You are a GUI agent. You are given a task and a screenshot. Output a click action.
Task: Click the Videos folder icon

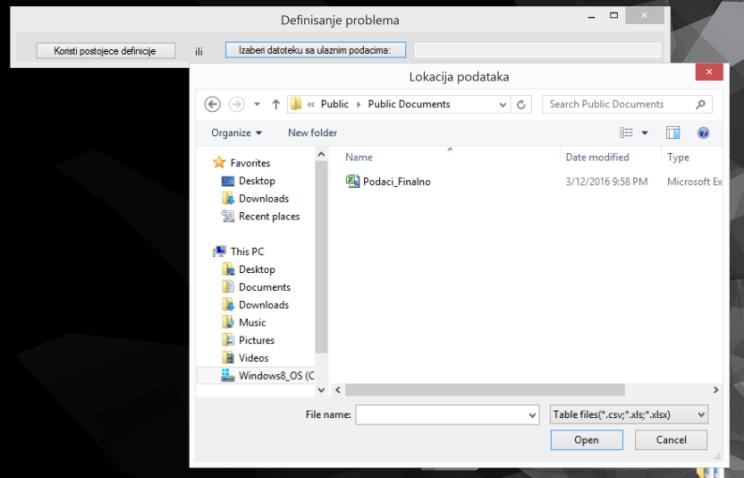[x=228, y=358]
